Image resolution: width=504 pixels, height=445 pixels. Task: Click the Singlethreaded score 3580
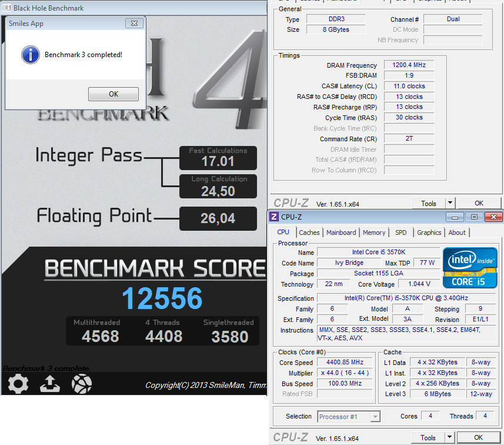[230, 337]
